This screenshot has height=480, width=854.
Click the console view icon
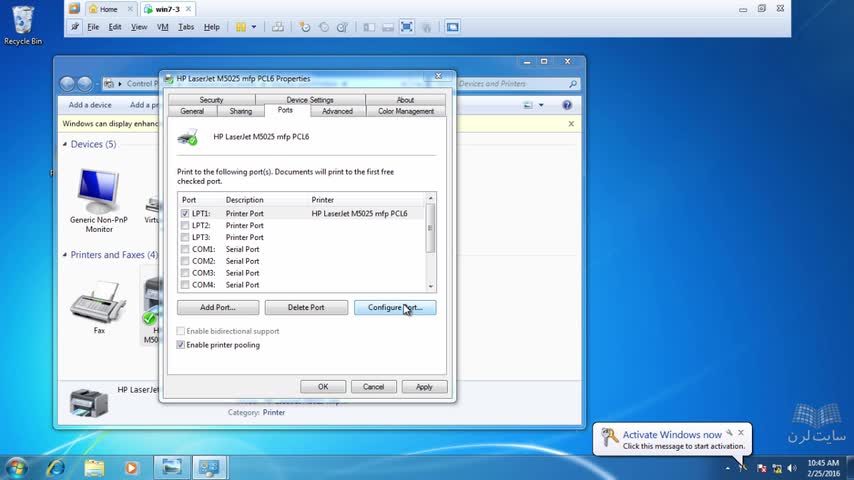tap(452, 27)
